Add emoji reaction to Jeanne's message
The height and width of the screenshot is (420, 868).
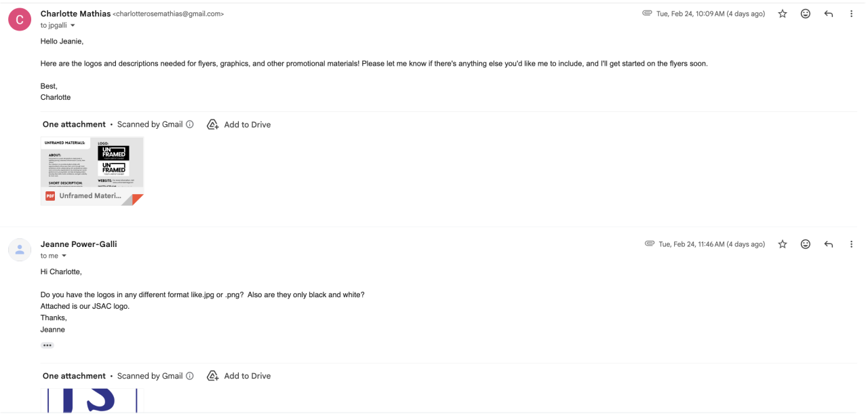(x=806, y=244)
